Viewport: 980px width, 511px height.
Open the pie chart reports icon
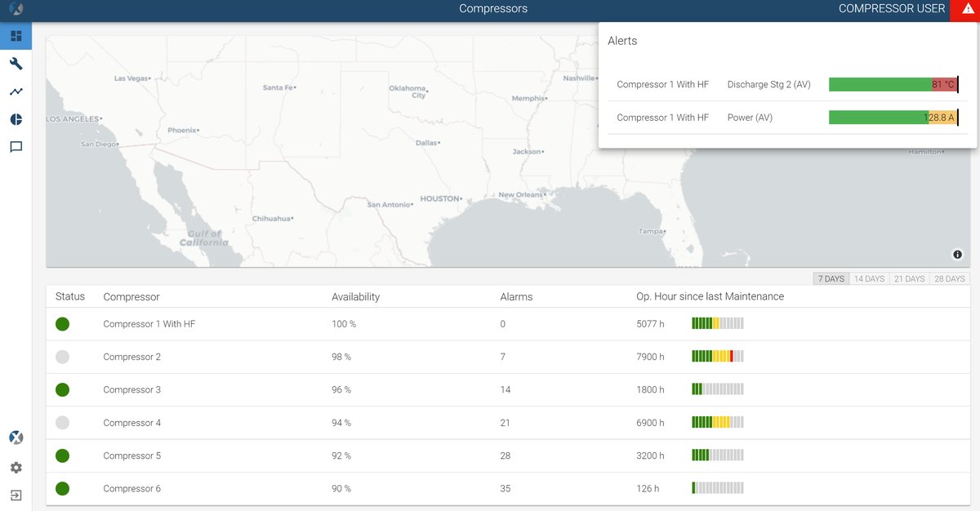point(15,118)
